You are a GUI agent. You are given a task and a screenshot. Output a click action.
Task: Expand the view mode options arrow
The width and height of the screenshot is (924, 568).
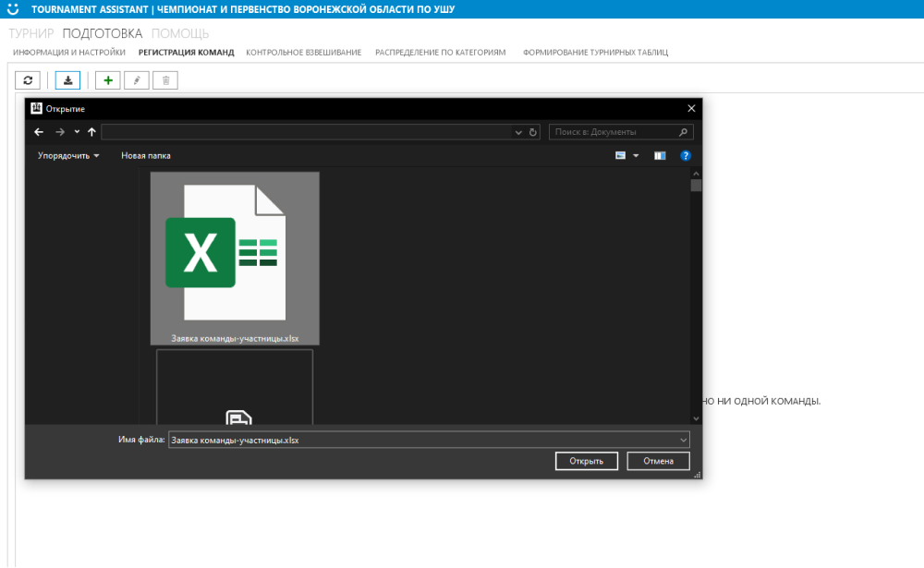636,155
